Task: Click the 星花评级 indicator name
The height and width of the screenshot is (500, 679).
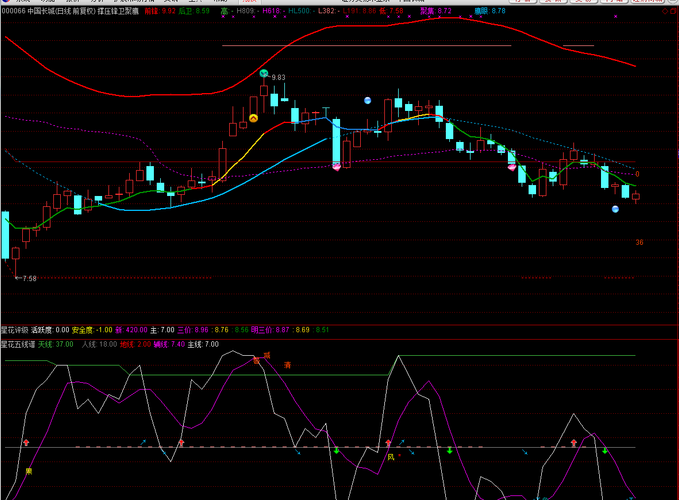Action: pos(14,330)
